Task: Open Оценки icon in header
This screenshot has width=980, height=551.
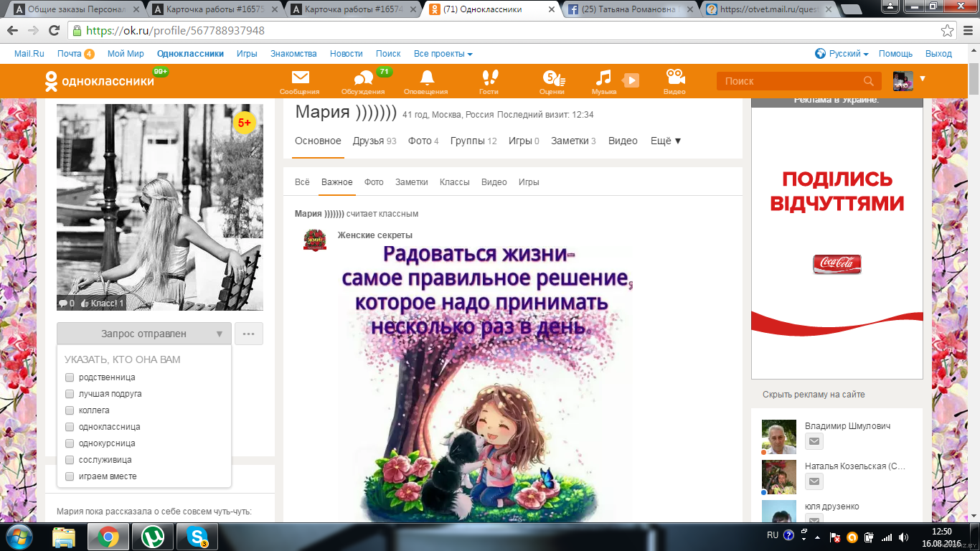Action: [553, 77]
